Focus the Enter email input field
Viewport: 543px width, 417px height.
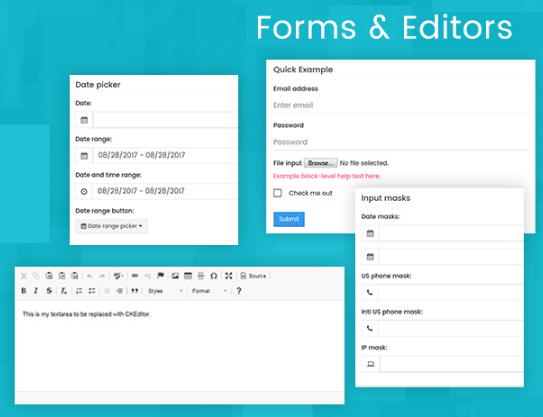click(x=401, y=105)
